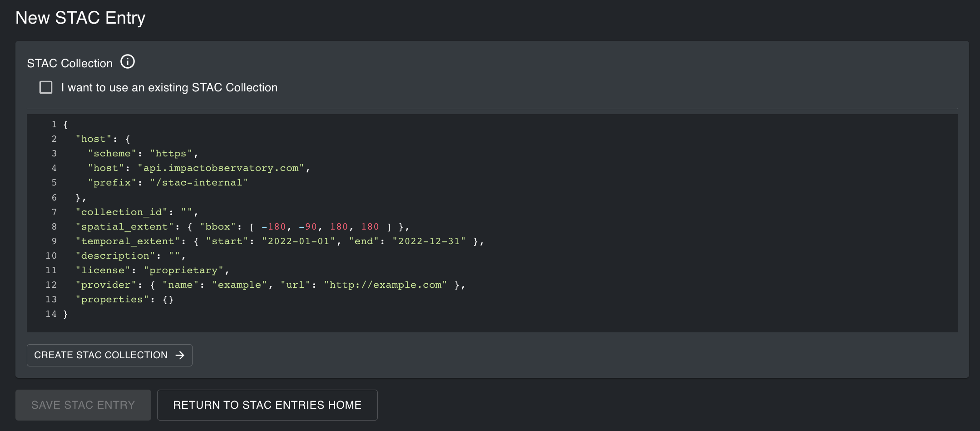This screenshot has width=980, height=431.
Task: Click the -180 bbox number
Action: coord(274,227)
